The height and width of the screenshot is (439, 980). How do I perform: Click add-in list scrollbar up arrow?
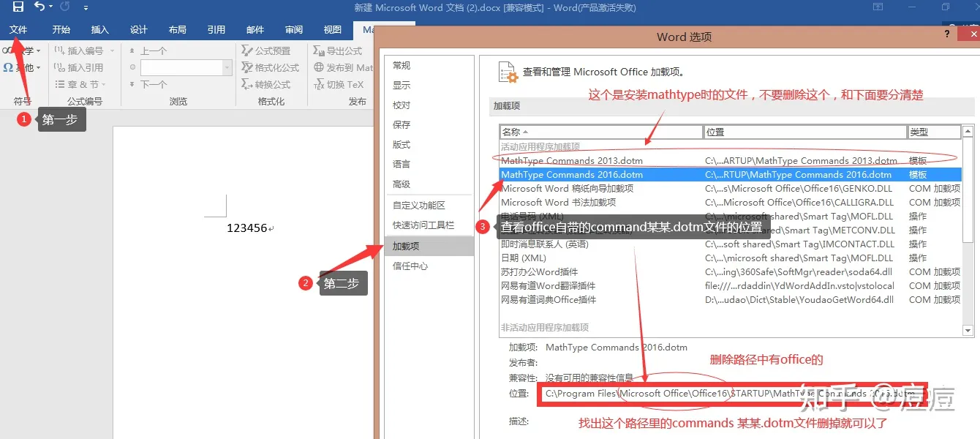pos(968,132)
